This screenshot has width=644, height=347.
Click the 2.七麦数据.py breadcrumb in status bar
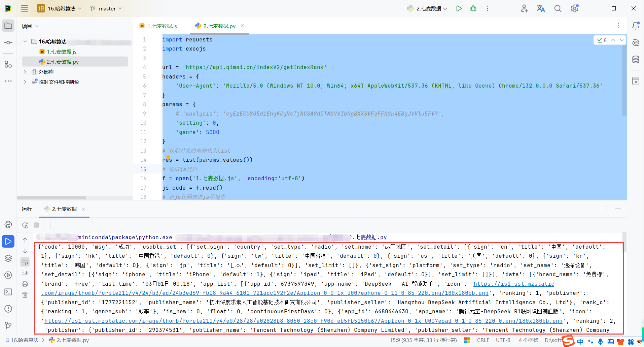(69, 340)
